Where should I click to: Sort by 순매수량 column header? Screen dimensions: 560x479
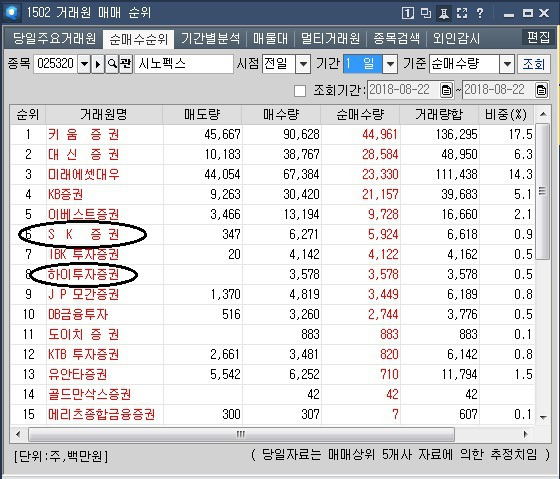[360, 115]
